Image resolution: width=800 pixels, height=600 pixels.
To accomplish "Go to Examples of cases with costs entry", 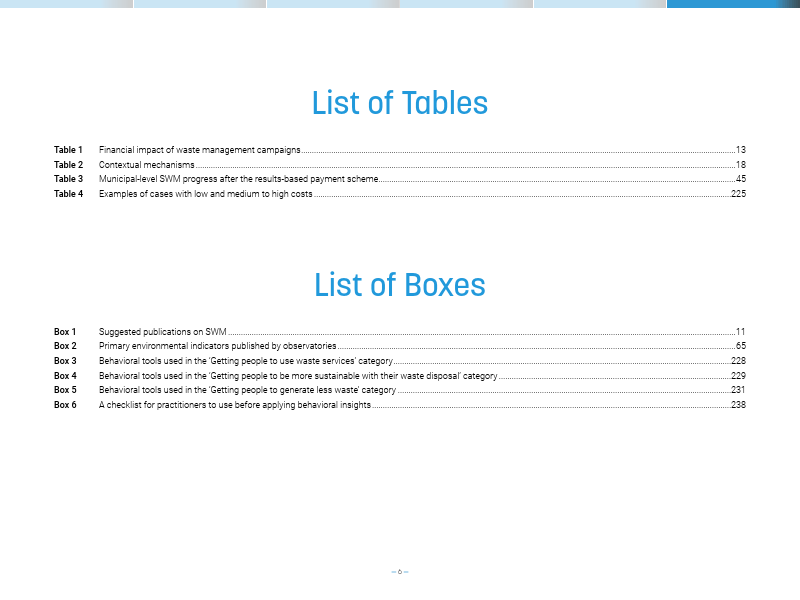I will click(x=205, y=194).
